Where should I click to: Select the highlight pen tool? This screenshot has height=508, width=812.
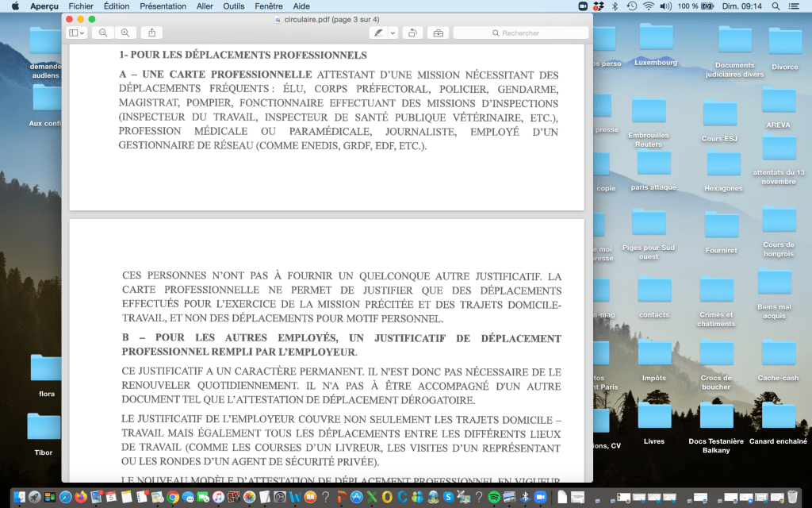pos(378,33)
